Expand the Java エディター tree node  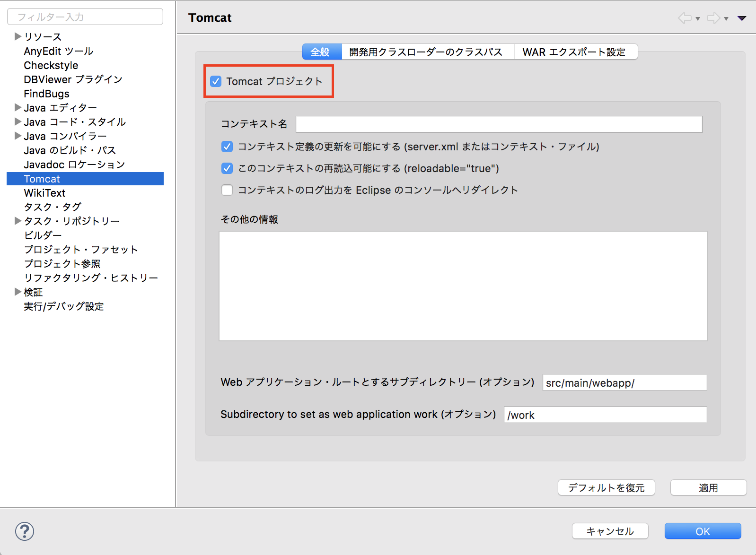click(18, 107)
